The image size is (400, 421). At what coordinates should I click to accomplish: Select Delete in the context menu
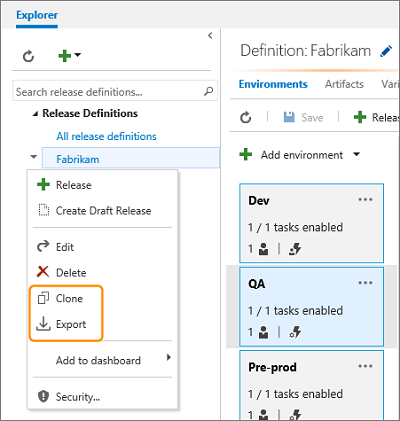(103, 273)
